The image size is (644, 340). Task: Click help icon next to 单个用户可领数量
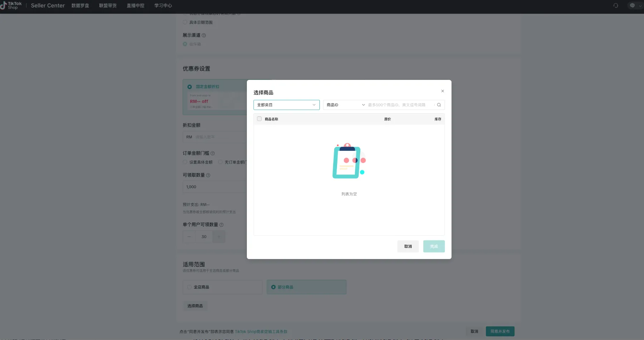221,225
